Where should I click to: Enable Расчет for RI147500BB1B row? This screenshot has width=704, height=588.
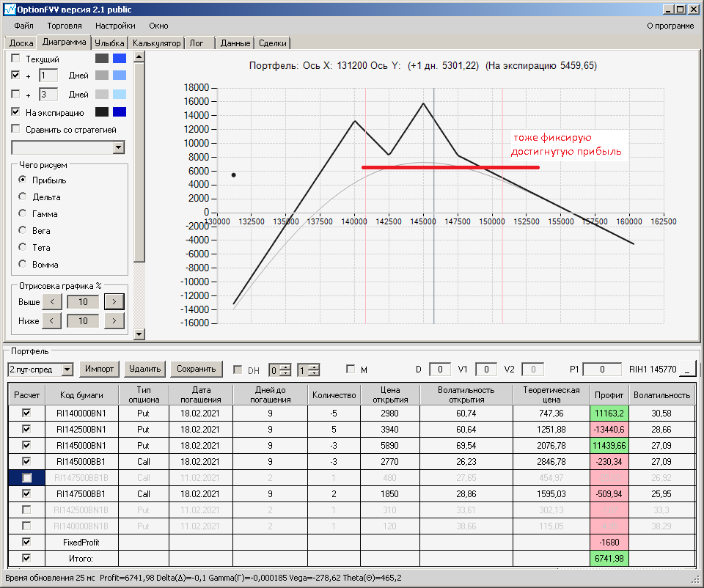tap(26, 477)
